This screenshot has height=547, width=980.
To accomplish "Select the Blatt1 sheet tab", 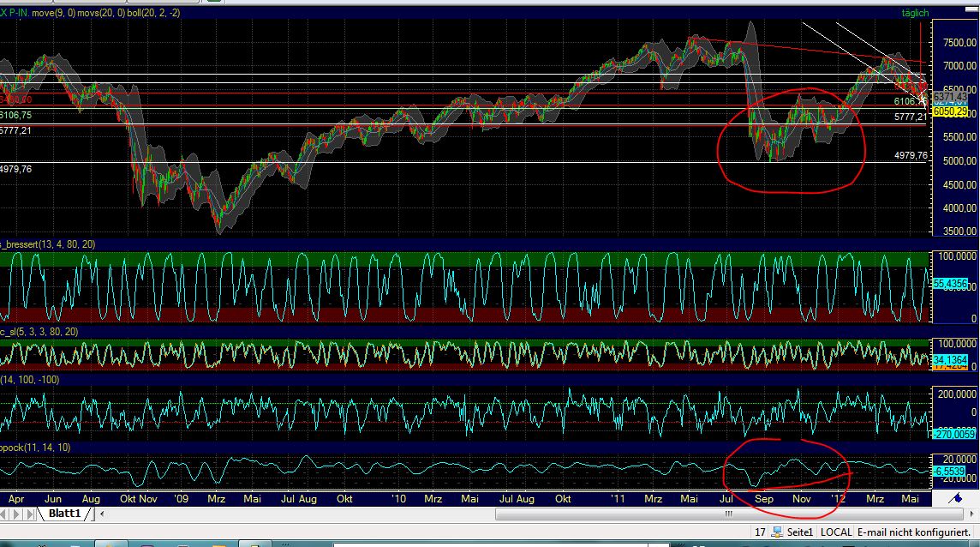I will click(x=65, y=514).
